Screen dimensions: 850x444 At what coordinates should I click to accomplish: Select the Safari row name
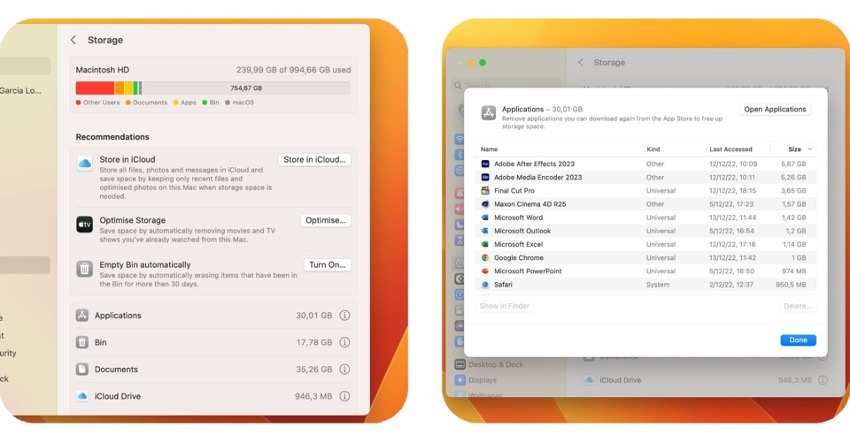(x=503, y=285)
